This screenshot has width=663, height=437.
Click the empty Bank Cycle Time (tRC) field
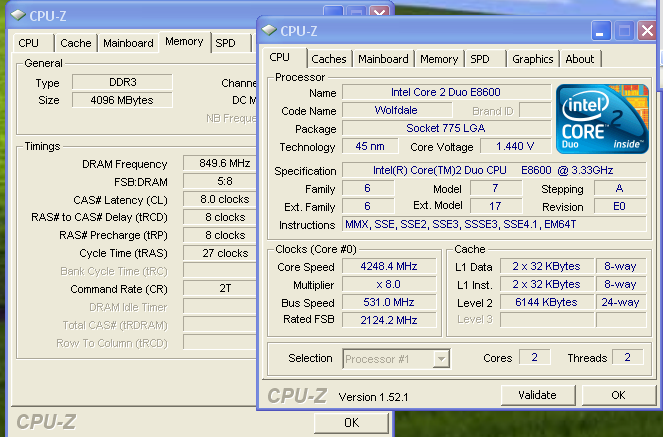220,271
